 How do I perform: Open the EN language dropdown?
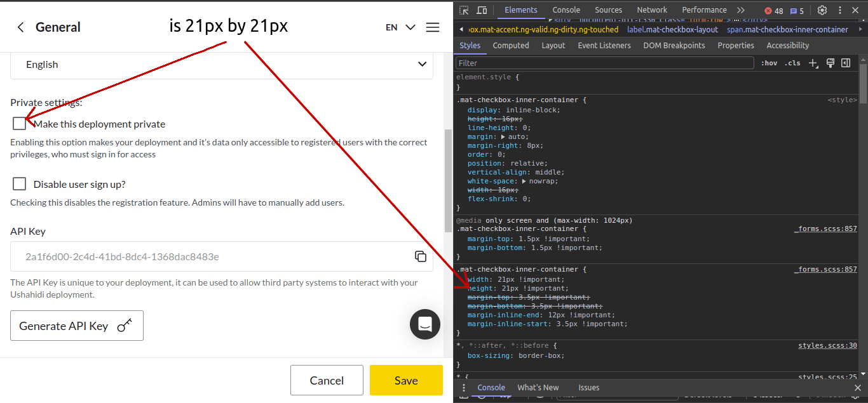[400, 27]
